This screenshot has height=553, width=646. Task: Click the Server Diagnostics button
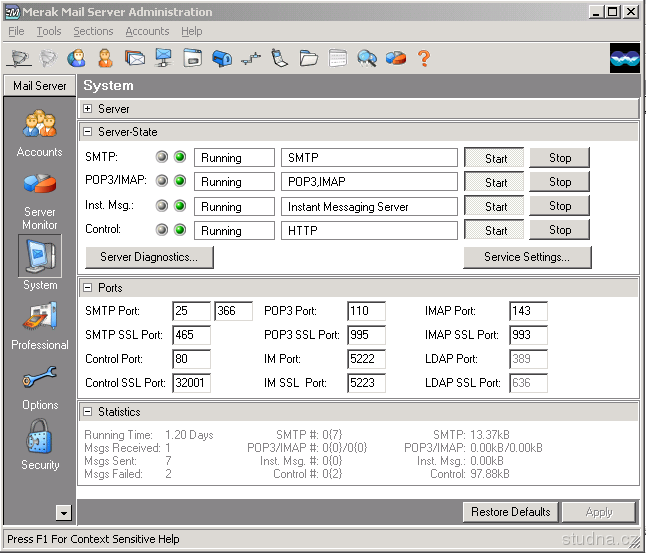[x=149, y=257]
